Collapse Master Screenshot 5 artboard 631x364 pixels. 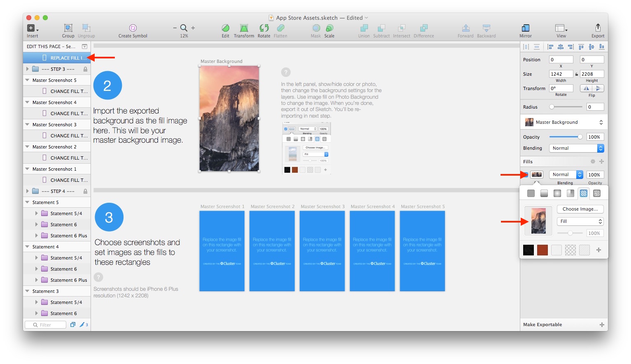coord(27,80)
